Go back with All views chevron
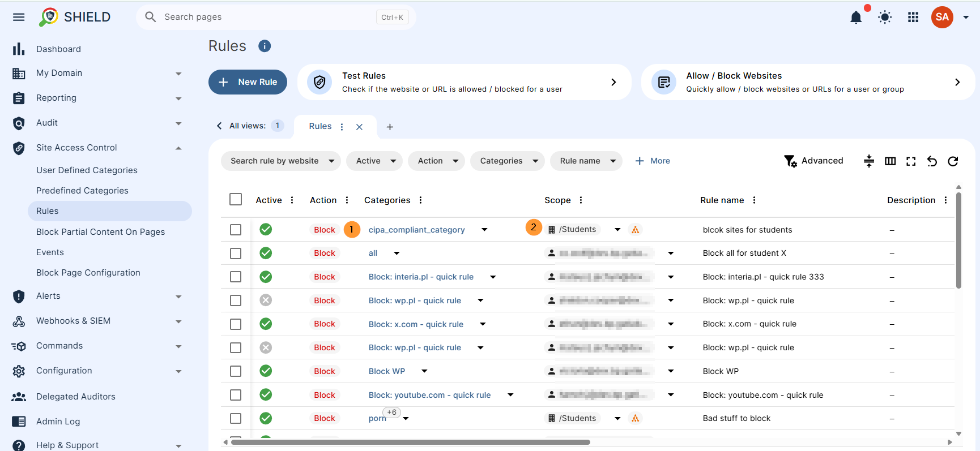 point(219,126)
